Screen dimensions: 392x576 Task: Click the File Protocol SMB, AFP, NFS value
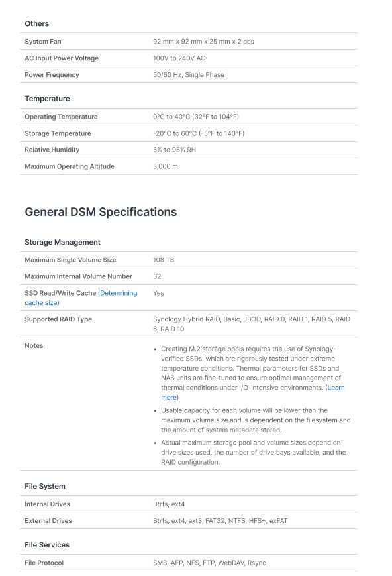(210, 563)
